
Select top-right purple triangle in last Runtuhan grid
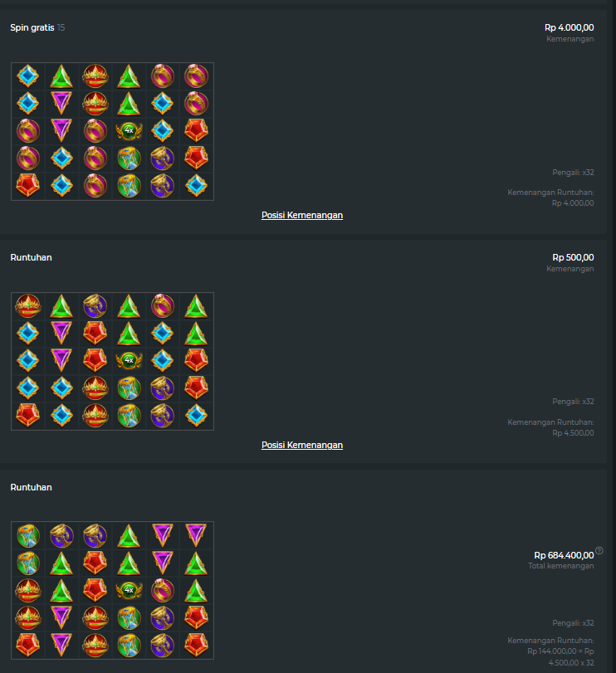(196, 534)
